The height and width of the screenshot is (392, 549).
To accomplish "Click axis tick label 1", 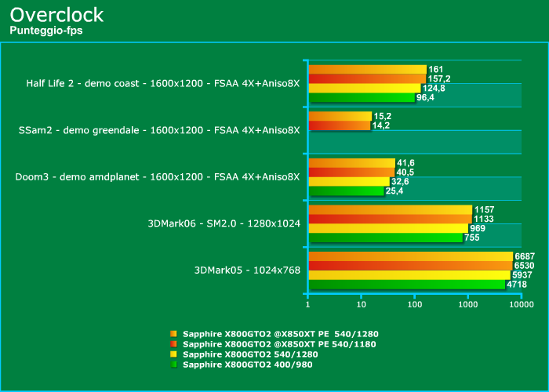I will [x=307, y=304].
